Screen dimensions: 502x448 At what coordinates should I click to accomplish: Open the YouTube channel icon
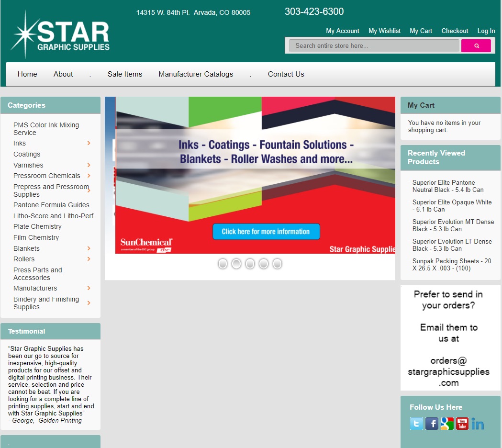(x=462, y=424)
